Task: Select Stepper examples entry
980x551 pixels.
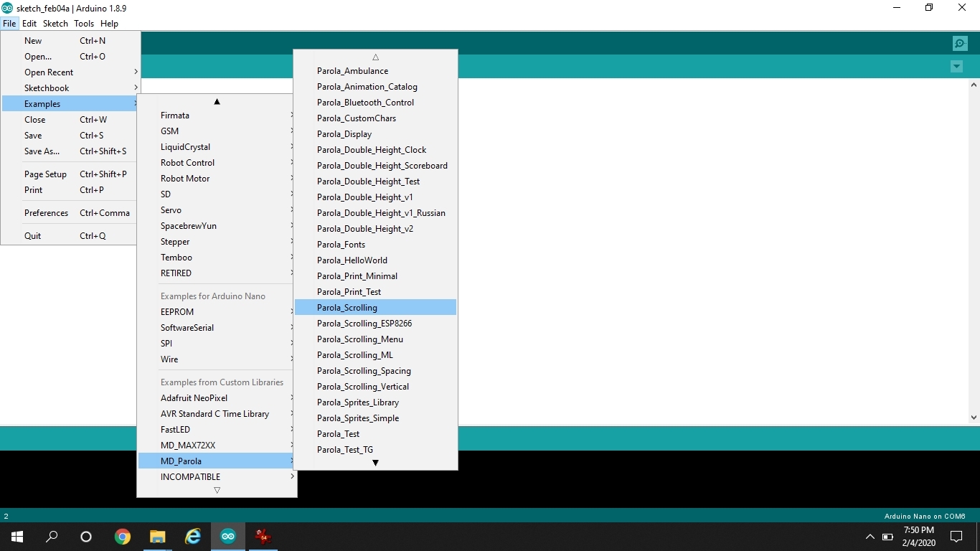Action: [x=217, y=242]
